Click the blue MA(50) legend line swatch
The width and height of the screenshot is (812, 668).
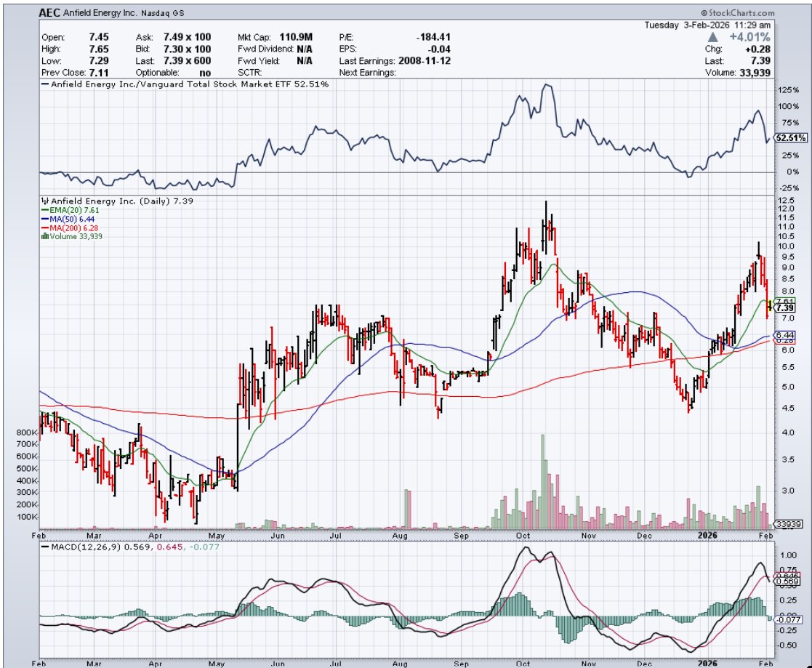coord(45,219)
